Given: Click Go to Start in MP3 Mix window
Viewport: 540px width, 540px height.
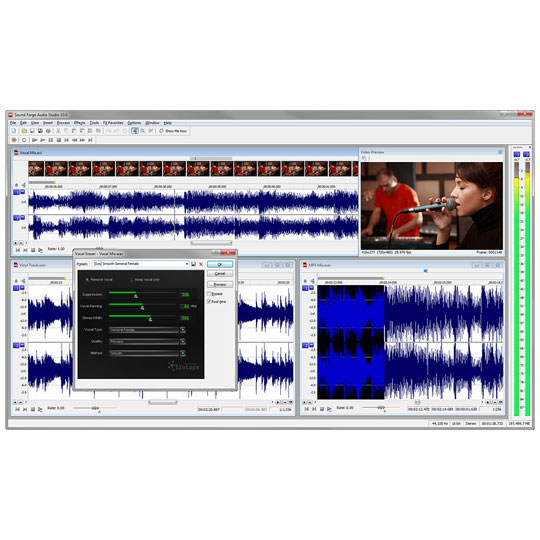Looking at the screenshot, I should click(307, 409).
